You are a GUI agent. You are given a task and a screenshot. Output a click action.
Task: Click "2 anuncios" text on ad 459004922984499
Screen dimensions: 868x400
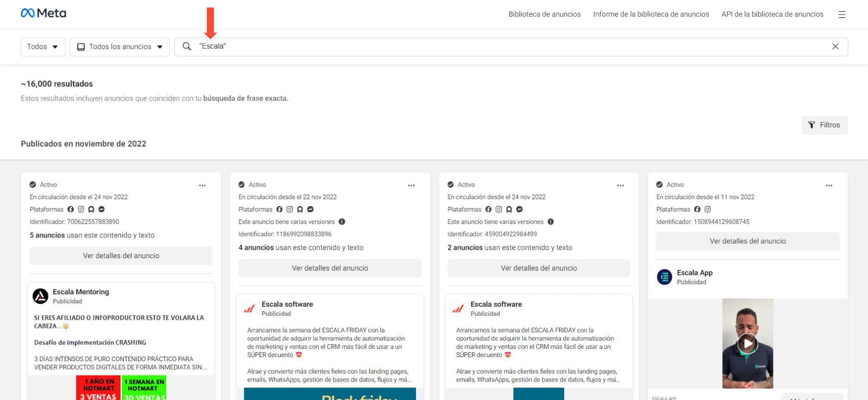(x=465, y=248)
